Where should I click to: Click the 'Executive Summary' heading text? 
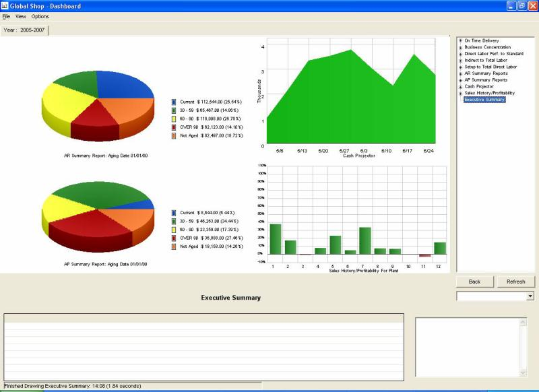230,298
